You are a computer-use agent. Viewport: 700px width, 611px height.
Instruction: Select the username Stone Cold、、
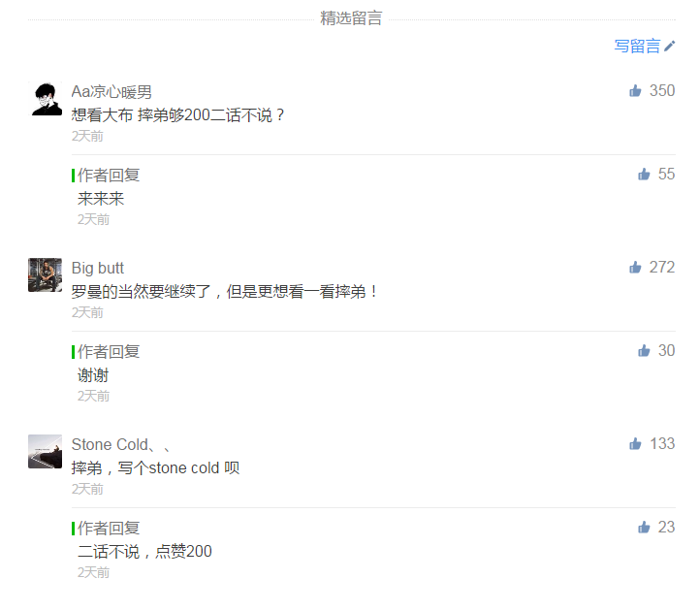coord(121,444)
